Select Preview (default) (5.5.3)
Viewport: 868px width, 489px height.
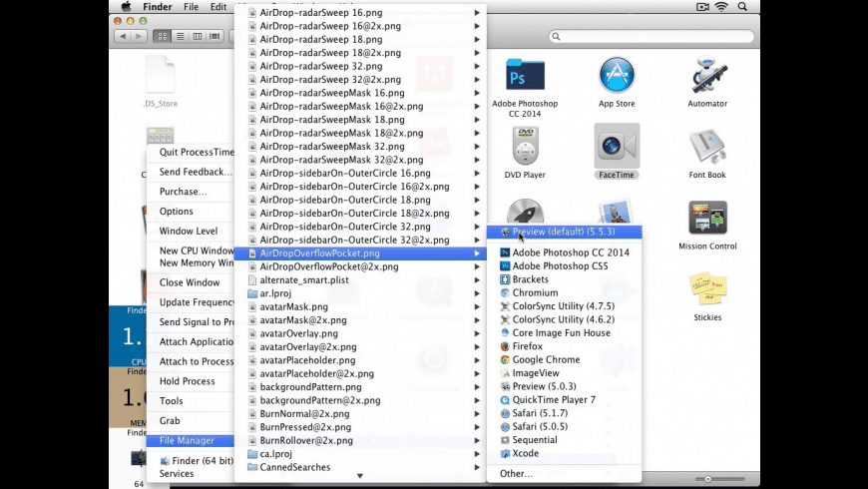pyautogui.click(x=564, y=232)
